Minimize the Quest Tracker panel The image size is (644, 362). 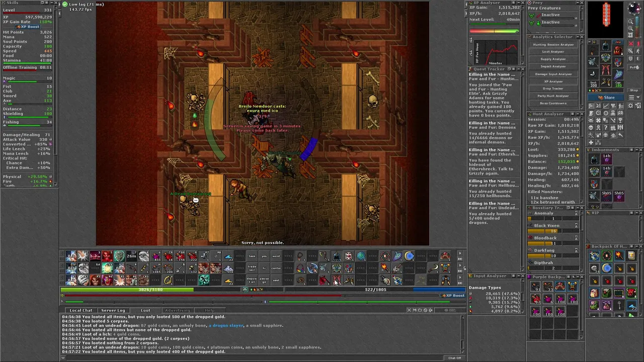point(519,69)
